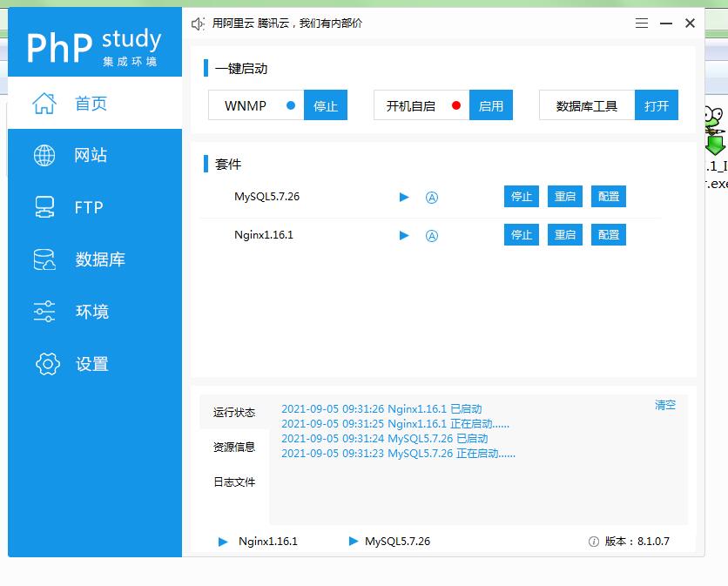The image size is (728, 586).
Task: Switch to the 日志文件 tab
Action: click(234, 482)
